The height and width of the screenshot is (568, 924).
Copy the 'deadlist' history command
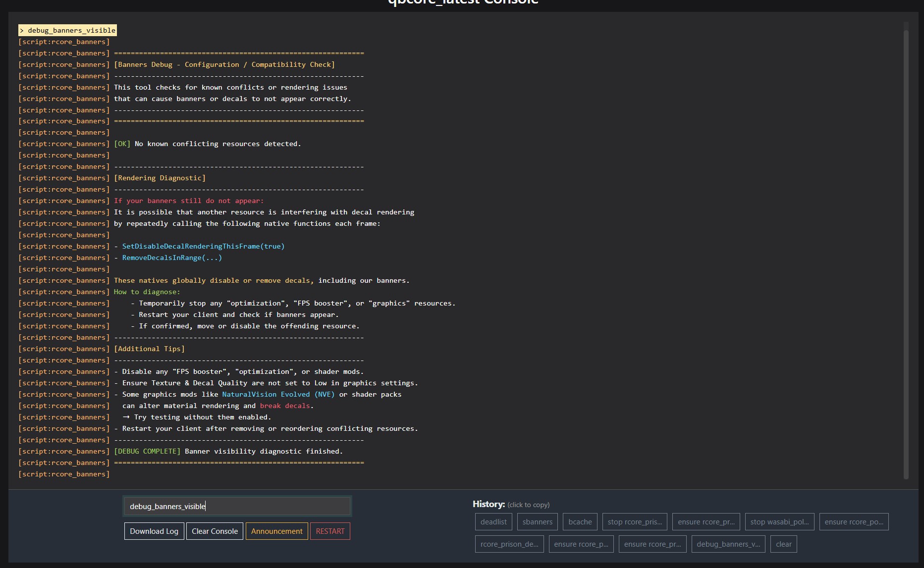[493, 521]
